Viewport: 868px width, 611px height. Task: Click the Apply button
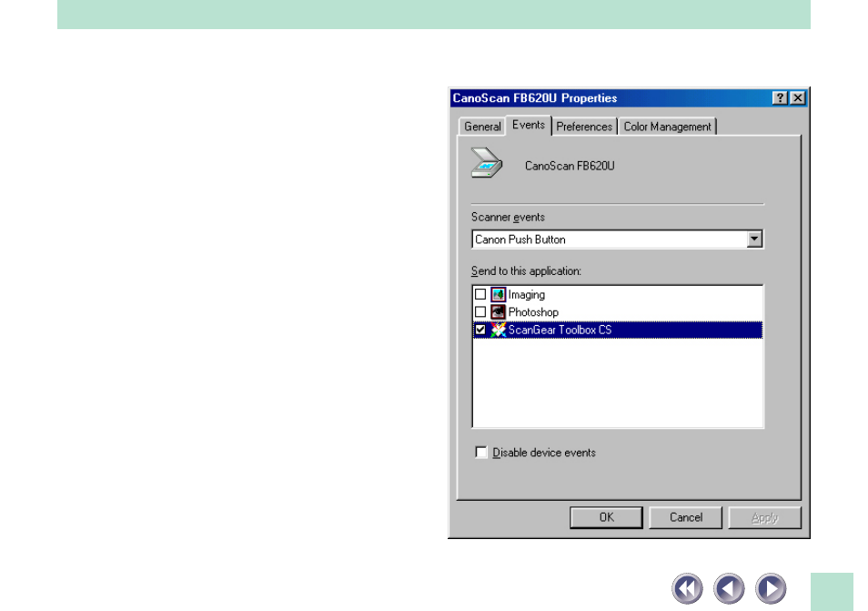(764, 517)
